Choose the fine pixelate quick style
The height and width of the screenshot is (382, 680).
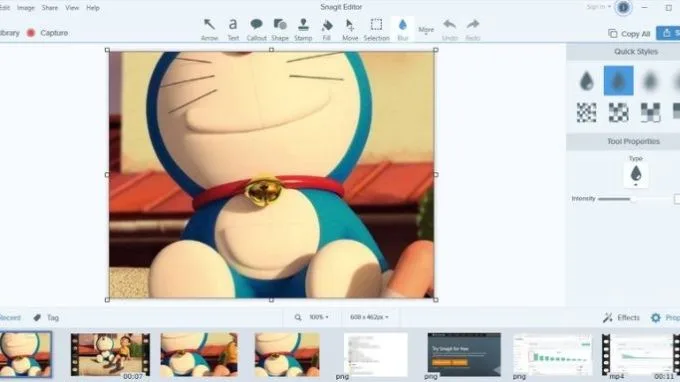[586, 112]
